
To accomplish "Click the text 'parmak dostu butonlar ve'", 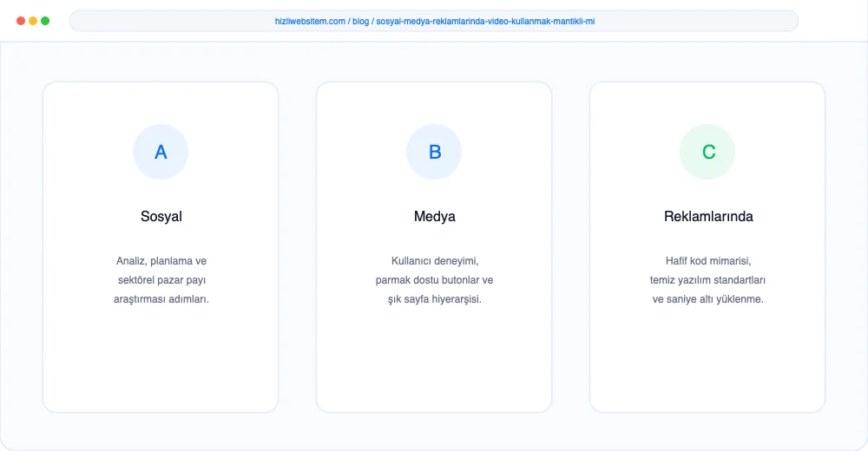I will 434,280.
